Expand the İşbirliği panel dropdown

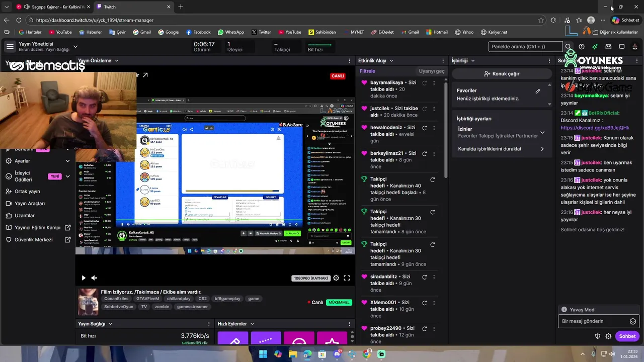472,61
